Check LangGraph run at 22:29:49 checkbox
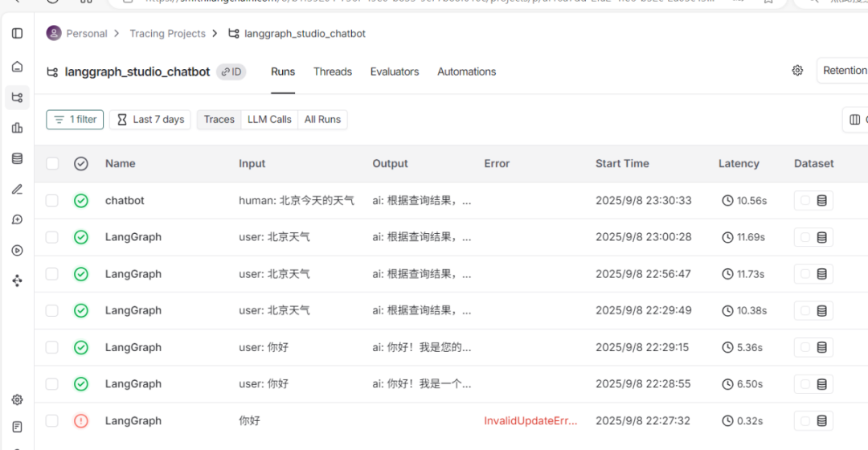The height and width of the screenshot is (450, 868). point(52,310)
